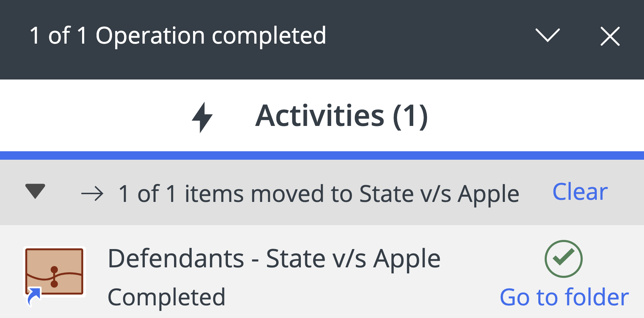This screenshot has width=644, height=318.
Task: Open the 'Defendants - State v/s Apple' item name
Action: pos(274,259)
